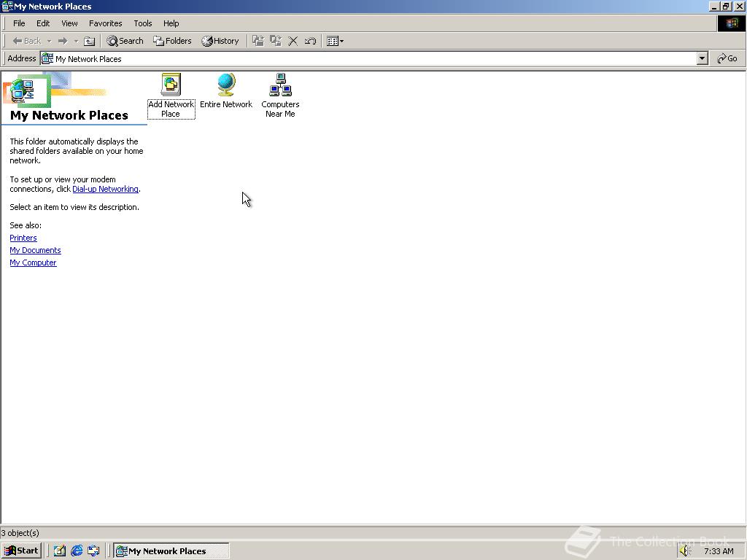The image size is (747, 560).
Task: Open the Search pane
Action: point(125,41)
